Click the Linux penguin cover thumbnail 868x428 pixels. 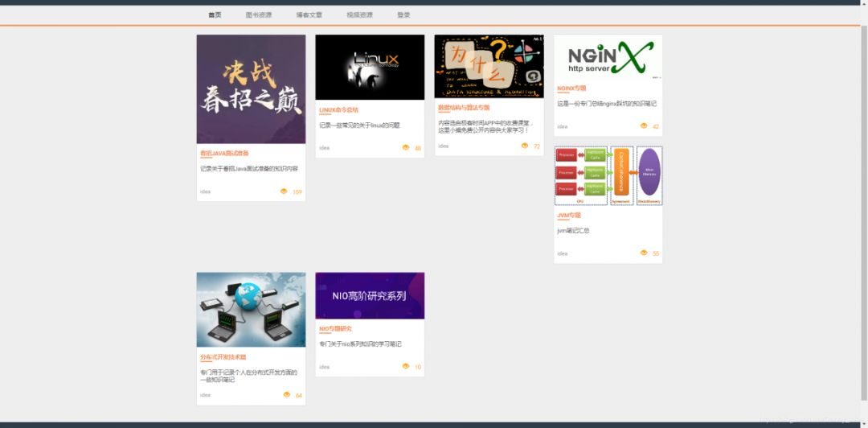[370, 67]
